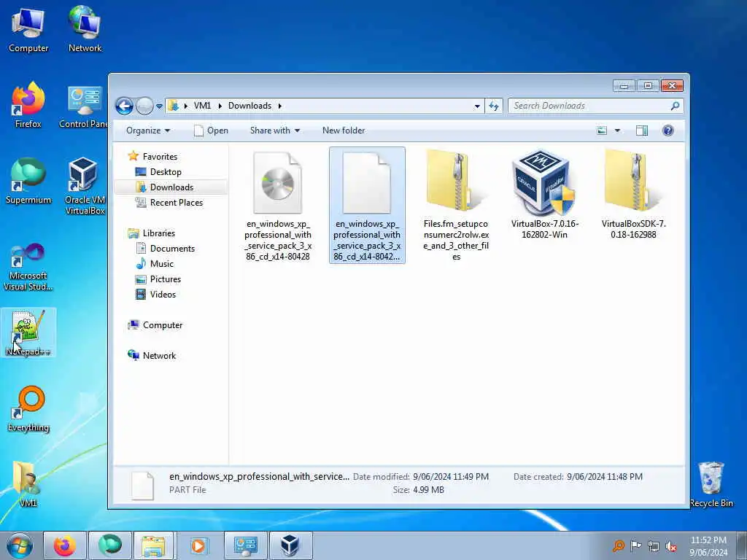The width and height of the screenshot is (747, 560).
Task: Open the Share with menu
Action: 275,131
